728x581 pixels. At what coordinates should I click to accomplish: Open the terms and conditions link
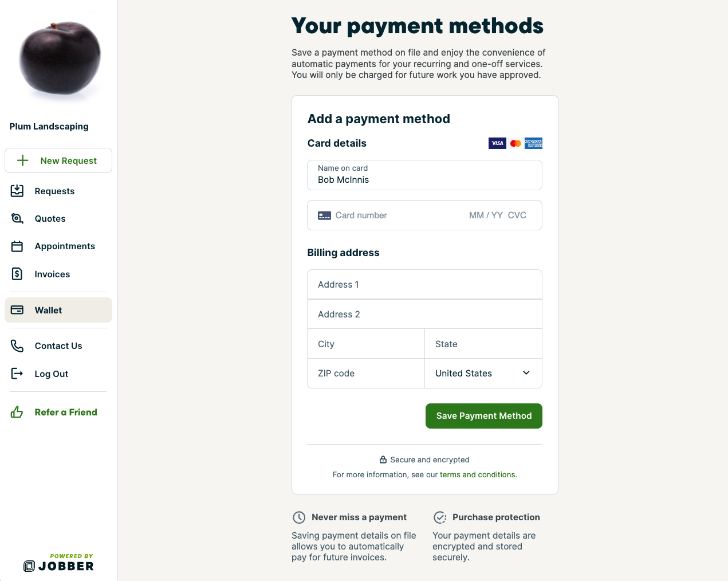point(478,474)
